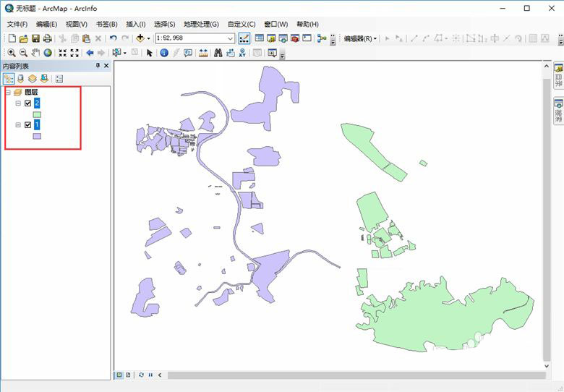
Task: Open the 窗口(W) menu
Action: click(276, 24)
